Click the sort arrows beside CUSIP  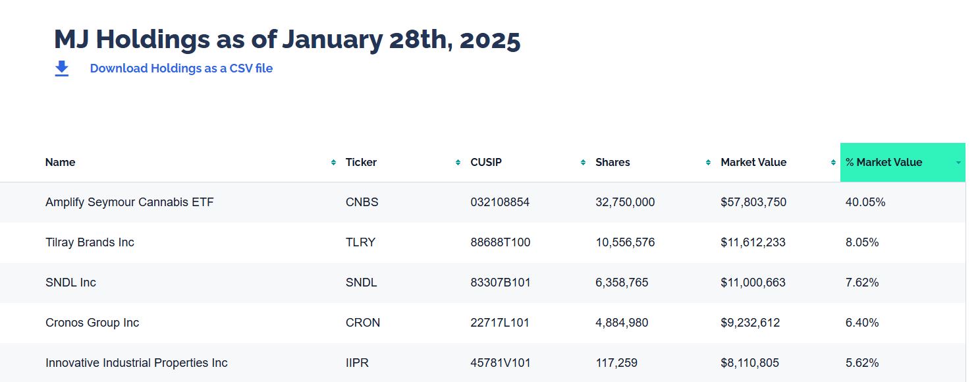[583, 163]
